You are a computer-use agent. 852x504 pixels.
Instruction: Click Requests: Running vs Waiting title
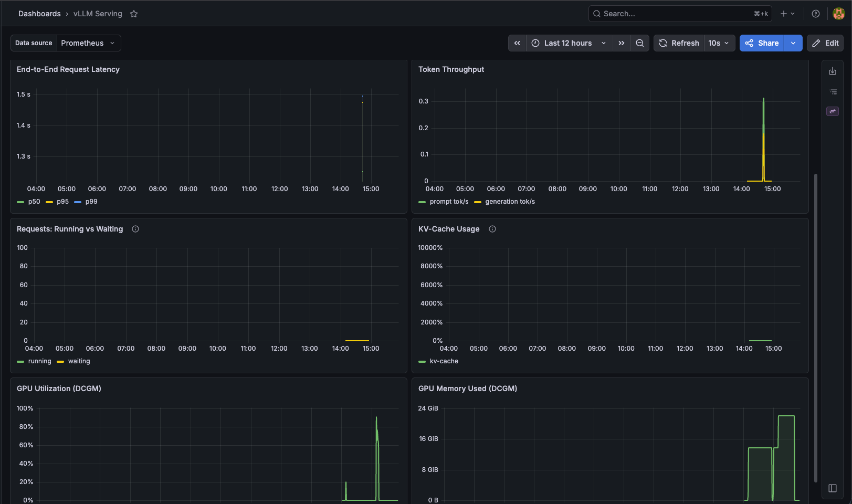click(70, 229)
